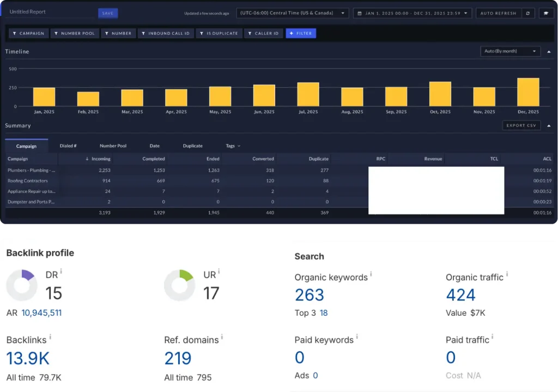Click the Export CSV button
The image size is (558, 392).
pos(521,126)
